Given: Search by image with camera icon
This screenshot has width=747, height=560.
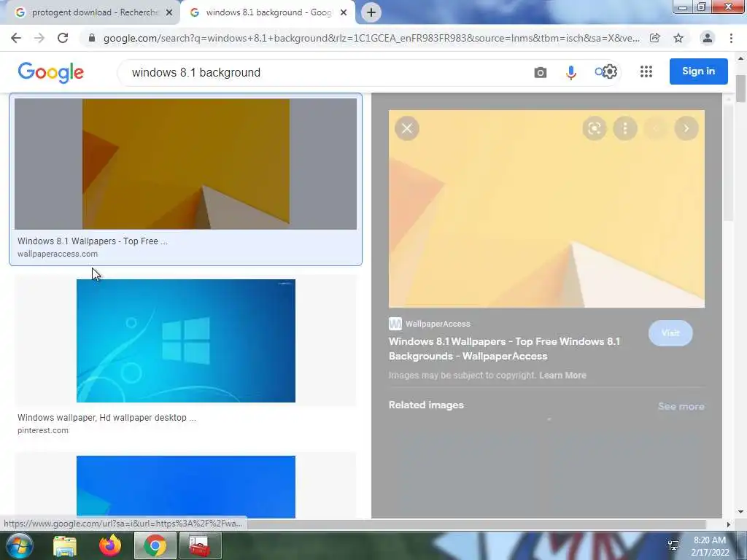Looking at the screenshot, I should [541, 72].
